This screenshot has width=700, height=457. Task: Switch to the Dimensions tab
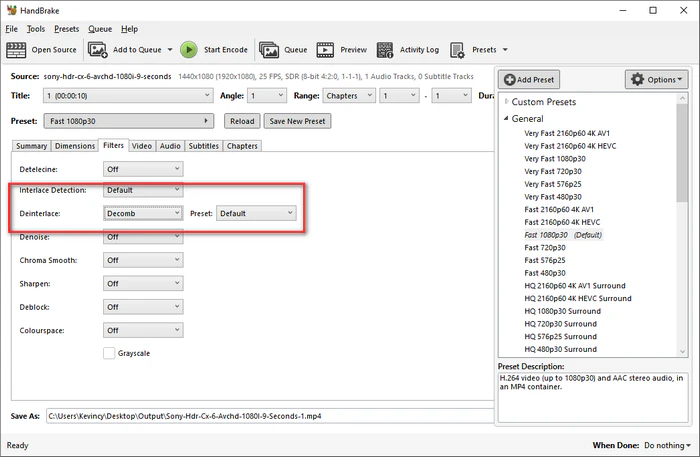[75, 146]
